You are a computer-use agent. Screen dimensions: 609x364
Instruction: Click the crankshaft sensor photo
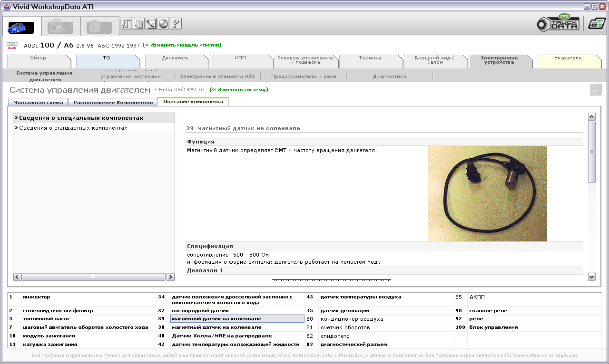click(487, 193)
